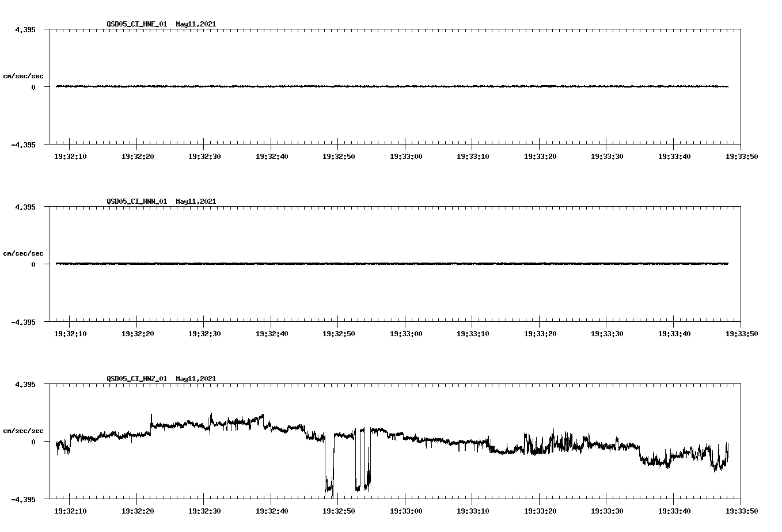Click time 19:33:10 below the HNZ plot
Viewport: 782px width, 532px height.
pos(473,511)
